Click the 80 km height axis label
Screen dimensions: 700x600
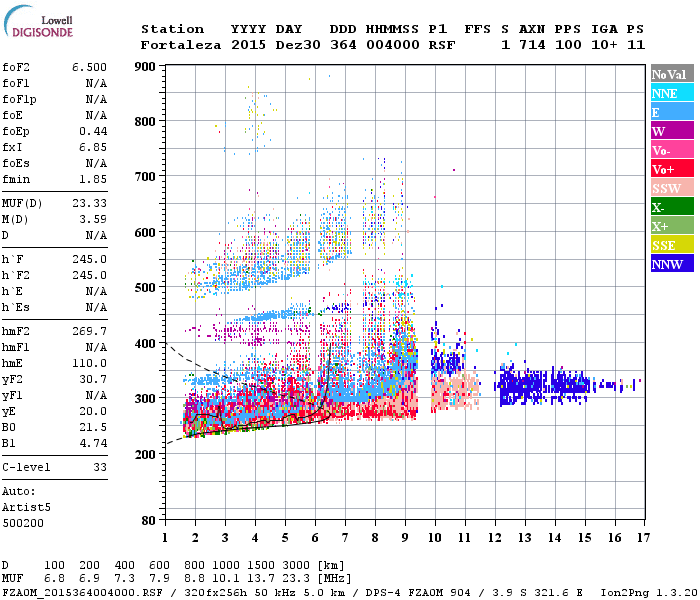[x=149, y=520]
